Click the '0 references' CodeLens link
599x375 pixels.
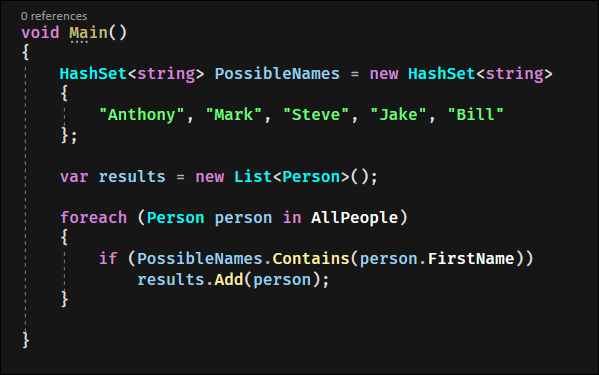click(54, 16)
